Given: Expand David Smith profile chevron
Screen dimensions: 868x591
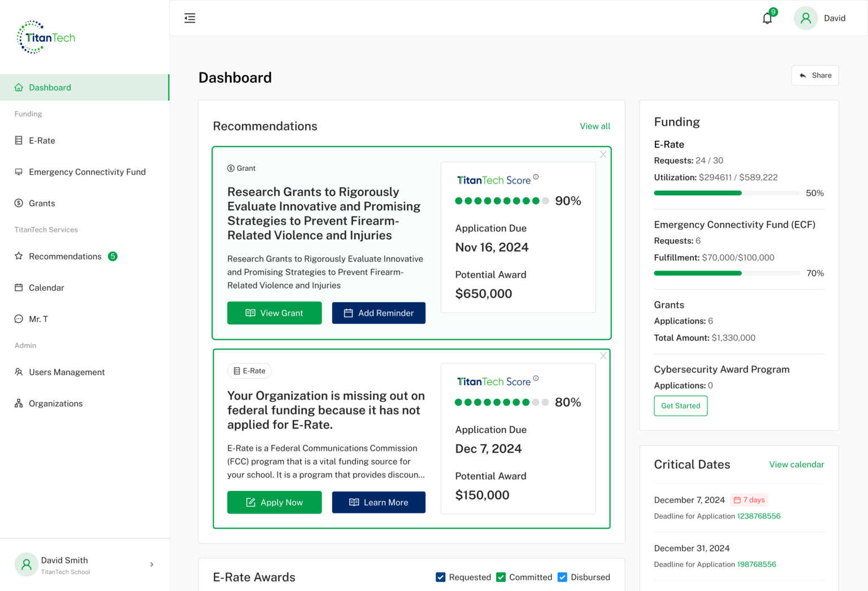Looking at the screenshot, I should (x=151, y=564).
